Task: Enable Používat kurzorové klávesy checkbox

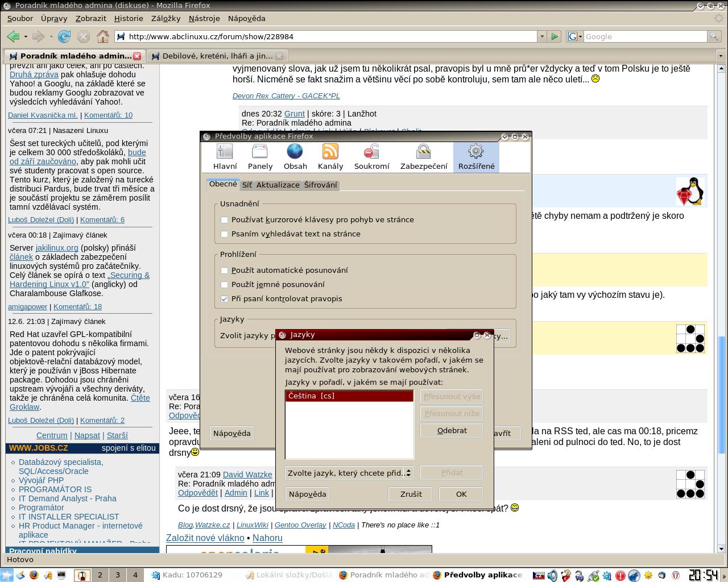Action: 224,219
